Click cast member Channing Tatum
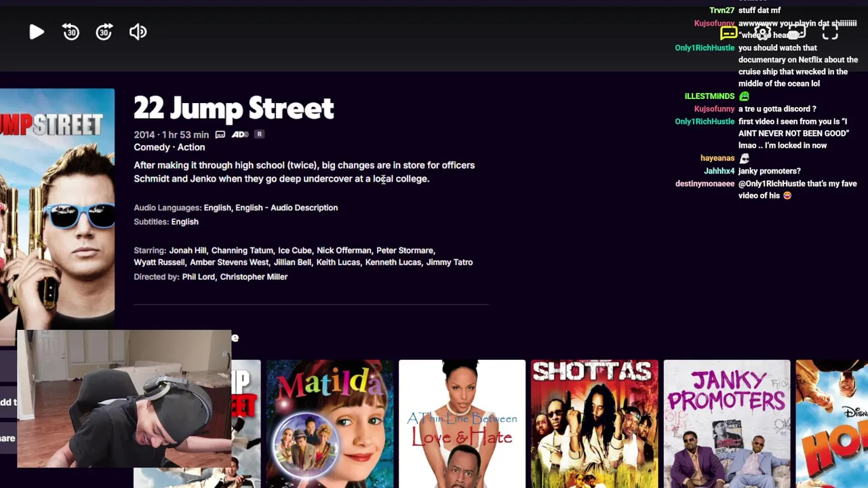 pyautogui.click(x=242, y=250)
